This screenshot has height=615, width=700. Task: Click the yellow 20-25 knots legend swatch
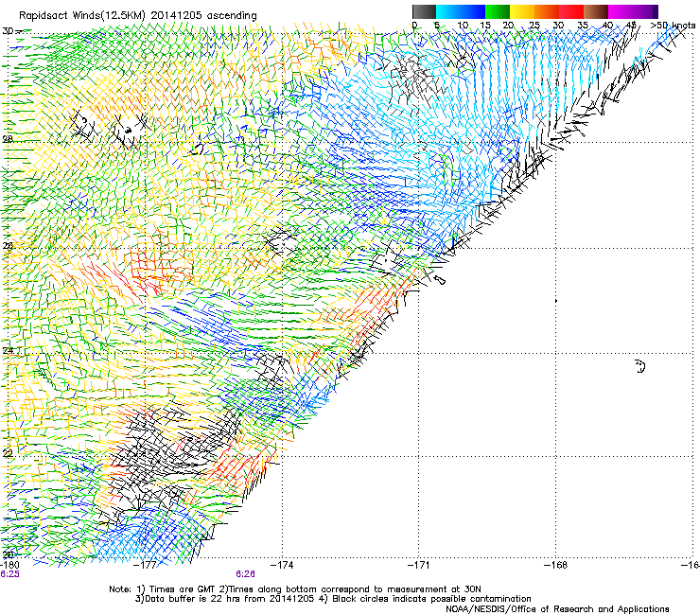[x=522, y=11]
